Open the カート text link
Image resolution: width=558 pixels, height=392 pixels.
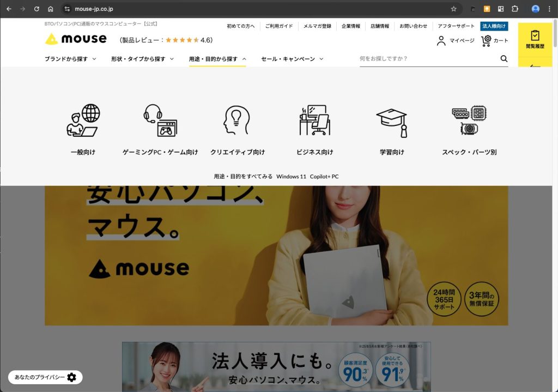click(x=501, y=40)
